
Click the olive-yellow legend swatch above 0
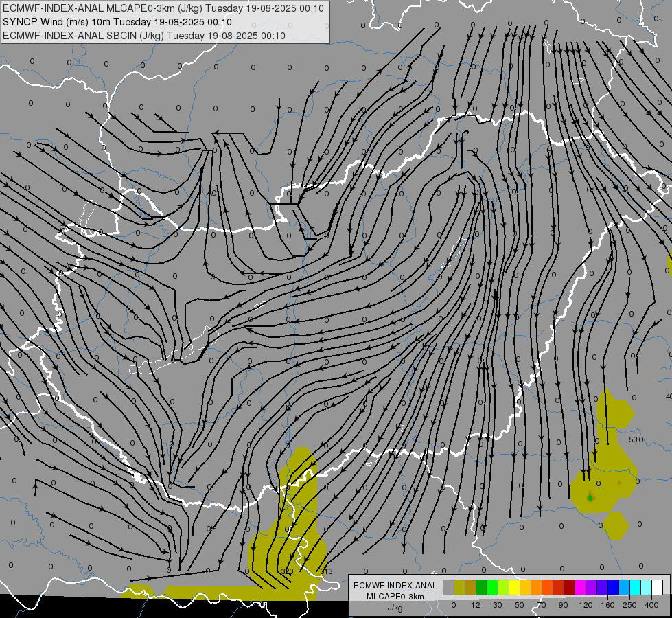(x=459, y=587)
